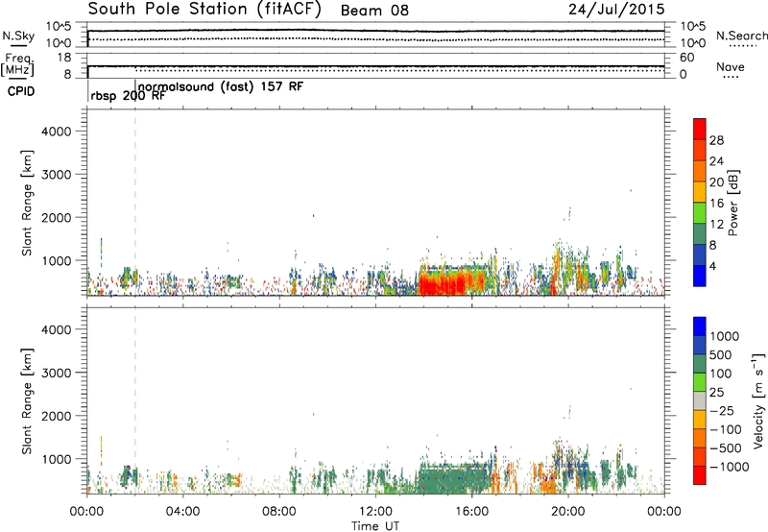Click the '-500' value on Velocity color bar
The height and width of the screenshot is (532, 768).
pyautogui.click(x=726, y=448)
